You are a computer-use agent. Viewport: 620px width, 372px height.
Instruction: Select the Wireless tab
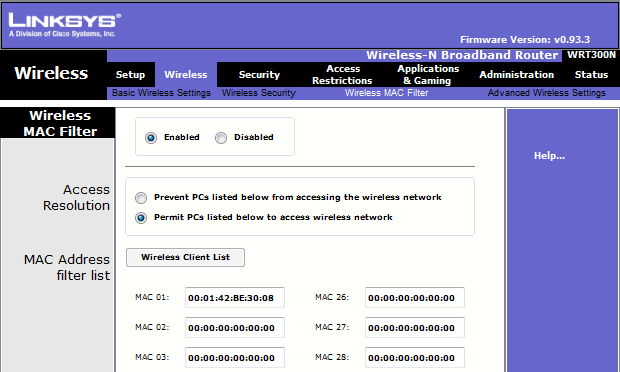click(186, 74)
